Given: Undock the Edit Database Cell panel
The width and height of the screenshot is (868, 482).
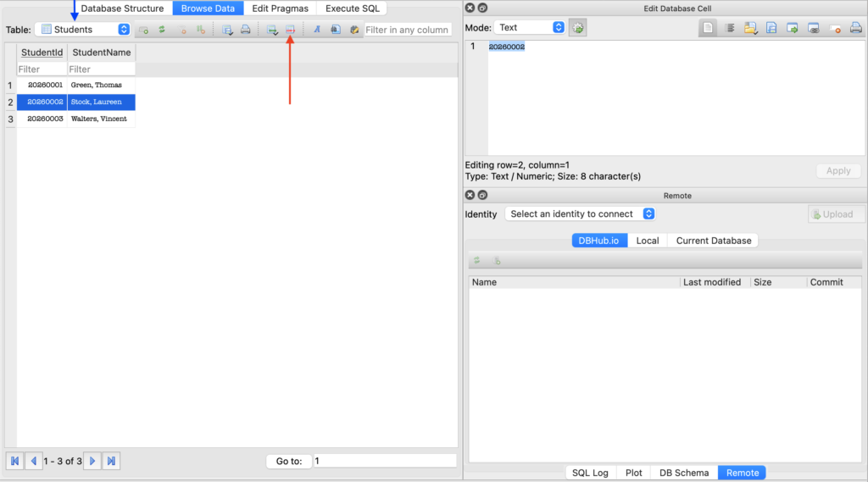Looking at the screenshot, I should point(482,8).
